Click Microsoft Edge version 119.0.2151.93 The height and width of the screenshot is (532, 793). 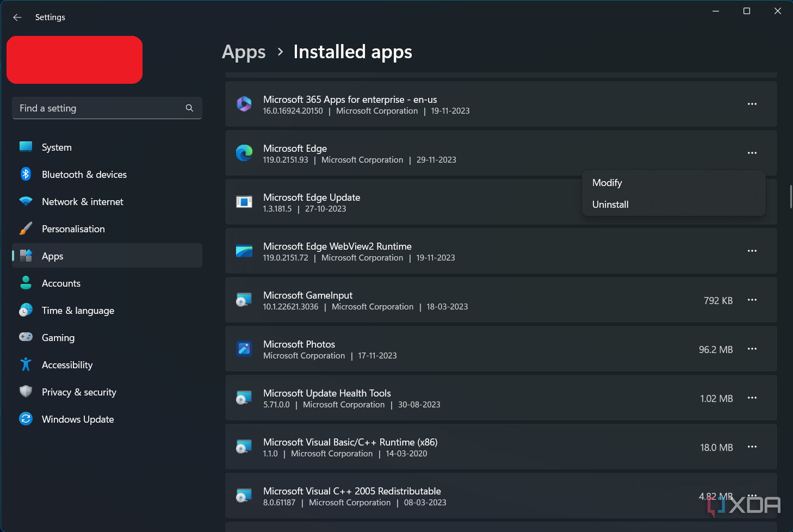coord(286,160)
